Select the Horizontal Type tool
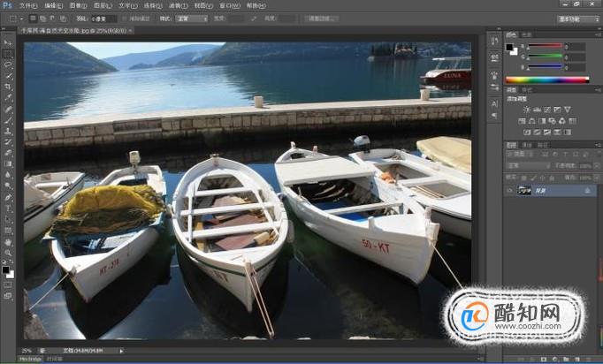The image size is (603, 364). click(8, 209)
